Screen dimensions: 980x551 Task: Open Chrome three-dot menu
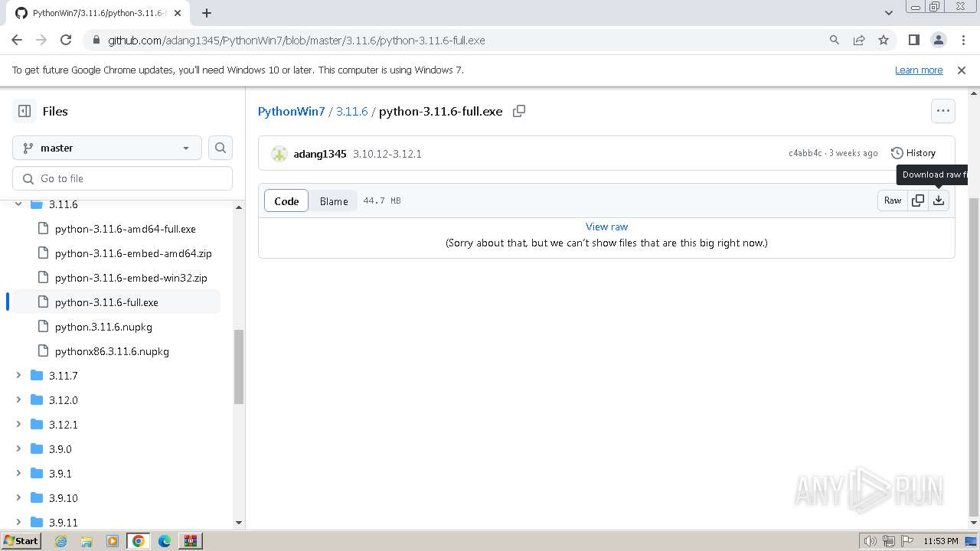tap(962, 40)
